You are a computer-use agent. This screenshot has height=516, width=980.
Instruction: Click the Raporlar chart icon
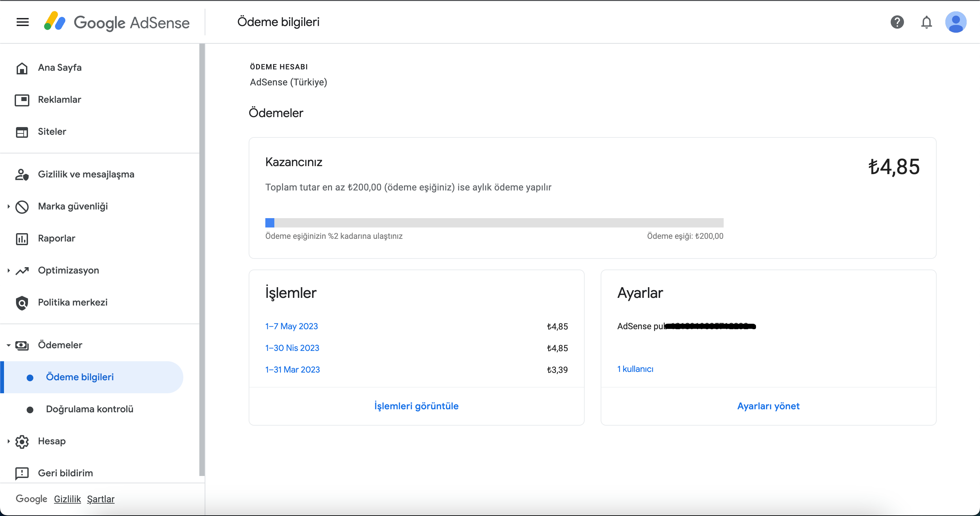[x=22, y=238]
